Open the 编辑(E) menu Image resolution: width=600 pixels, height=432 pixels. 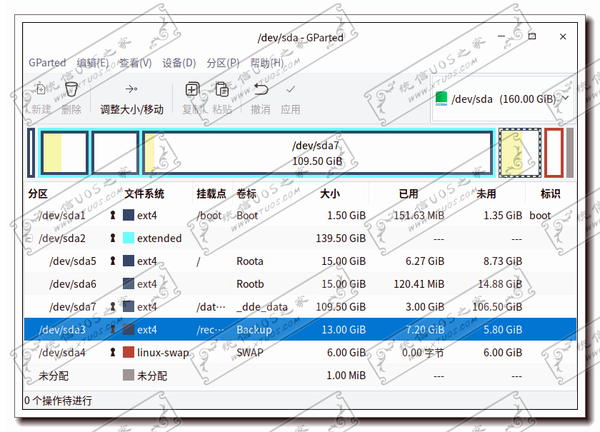click(x=93, y=62)
